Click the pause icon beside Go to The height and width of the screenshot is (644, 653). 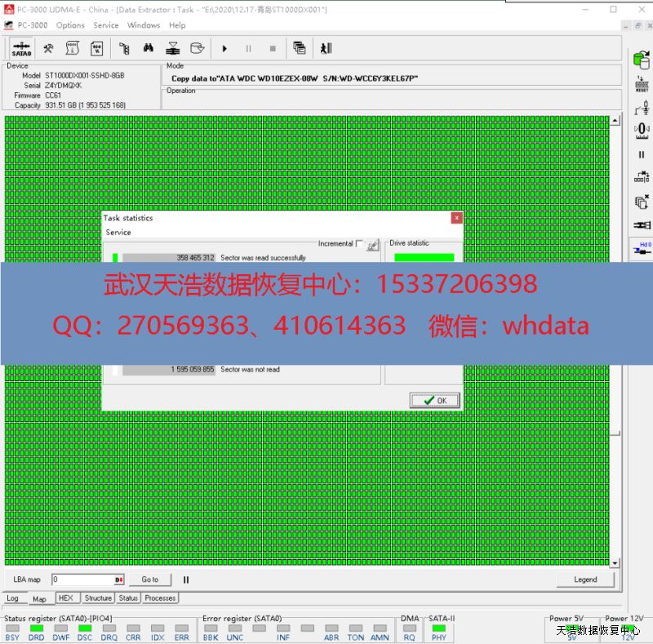[186, 580]
